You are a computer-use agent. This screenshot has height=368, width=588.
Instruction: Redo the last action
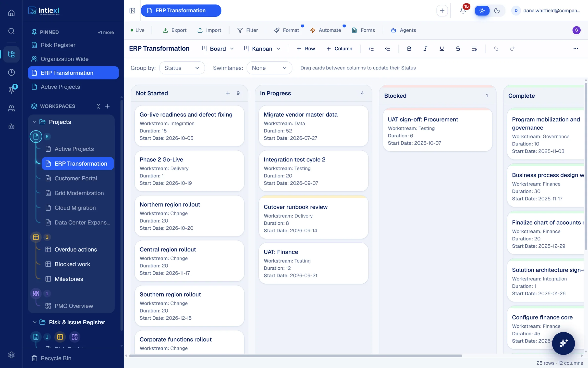[x=512, y=49]
